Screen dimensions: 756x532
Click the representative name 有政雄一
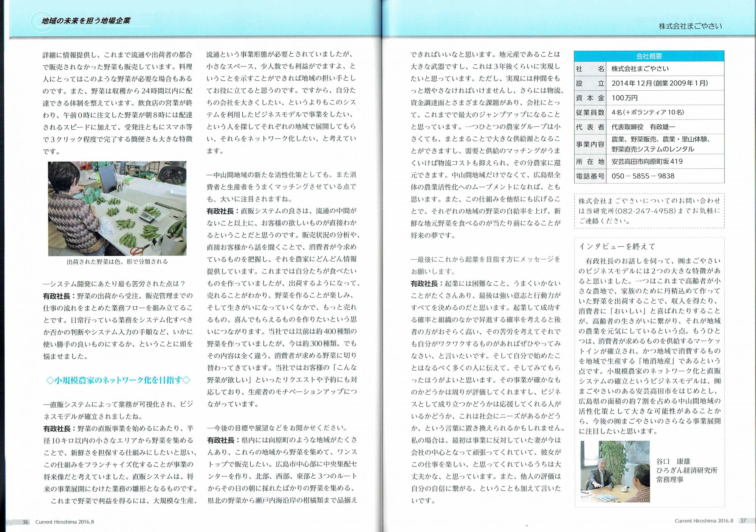pyautogui.click(x=662, y=127)
